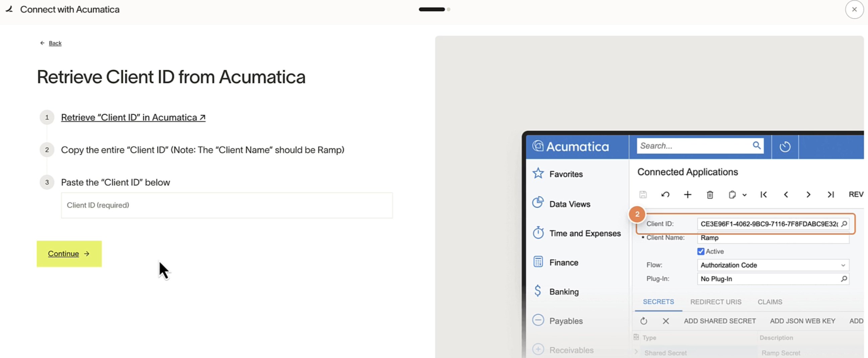Add a new record with the plus icon
Image resolution: width=868 pixels, height=358 pixels.
[x=688, y=195]
